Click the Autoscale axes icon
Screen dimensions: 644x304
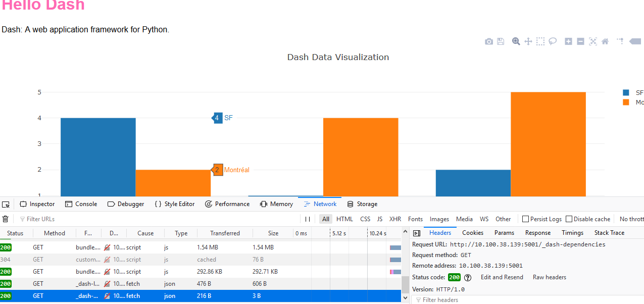pyautogui.click(x=593, y=41)
